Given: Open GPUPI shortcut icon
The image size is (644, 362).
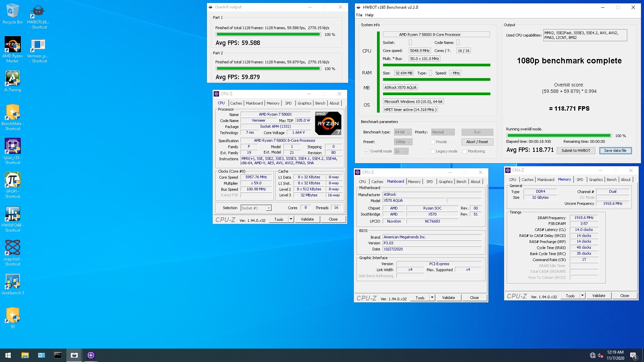Looking at the screenshot, I should pos(12,185).
